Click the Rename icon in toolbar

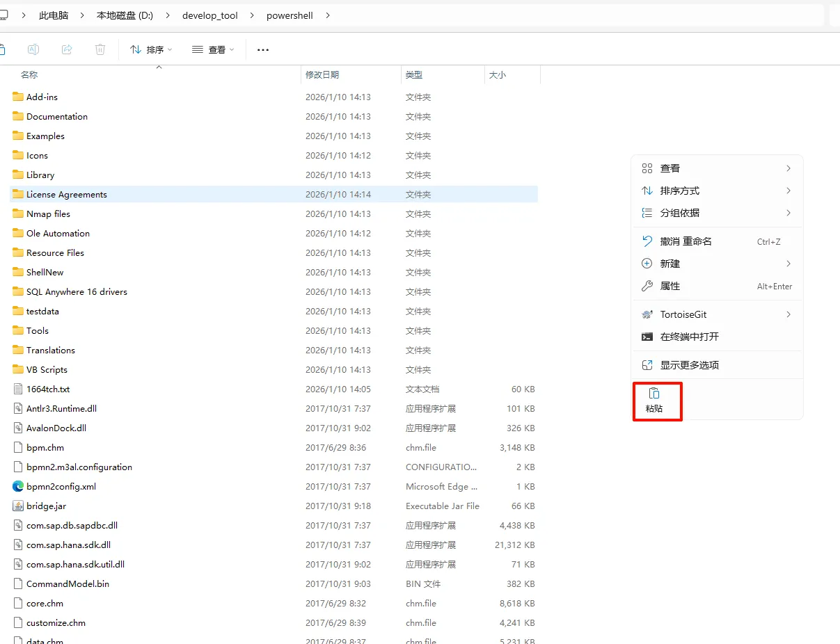point(33,49)
